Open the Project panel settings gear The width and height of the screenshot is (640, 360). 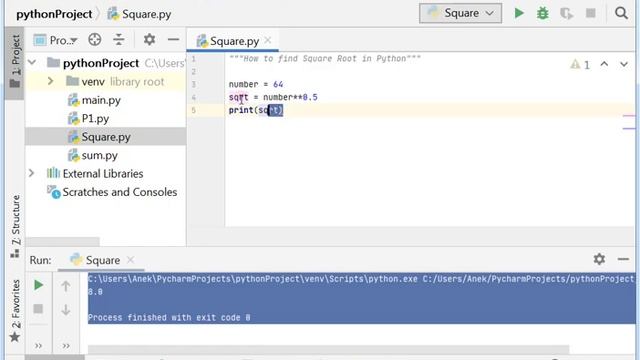(149, 40)
